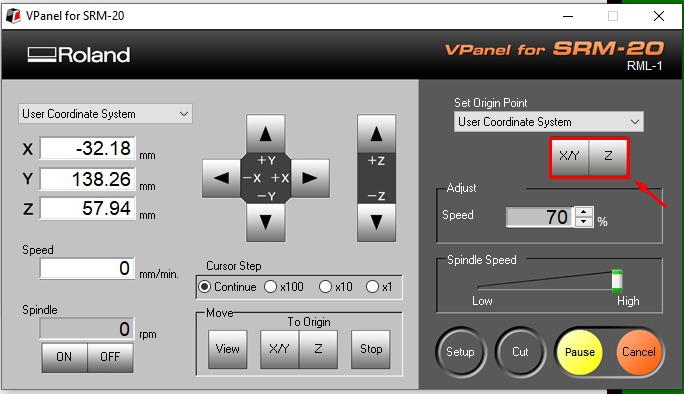Image resolution: width=684 pixels, height=394 pixels.
Task: Select the x1 cursor step option
Action: [x=379, y=287]
